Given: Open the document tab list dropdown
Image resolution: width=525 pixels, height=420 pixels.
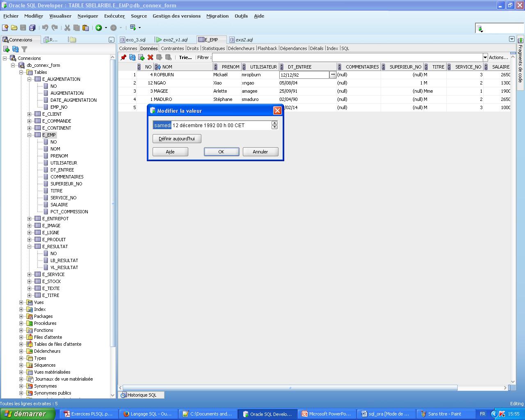Looking at the screenshot, I should pos(512,39).
